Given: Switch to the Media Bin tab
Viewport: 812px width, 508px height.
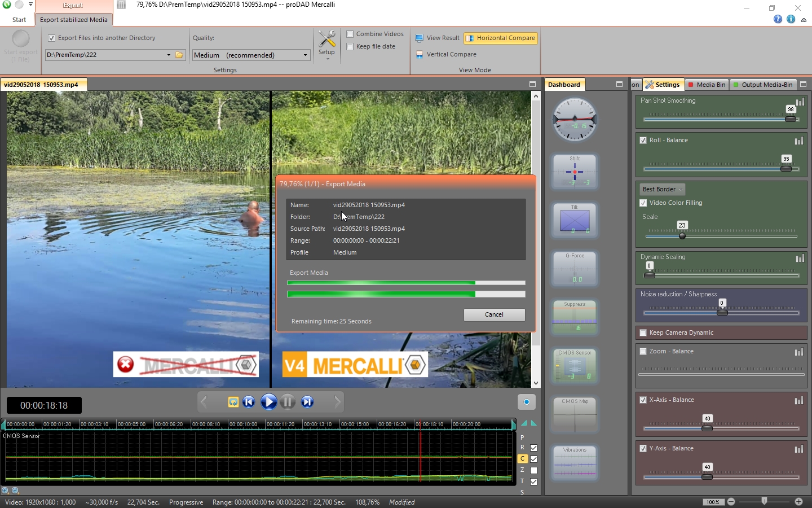Looking at the screenshot, I should coord(707,85).
